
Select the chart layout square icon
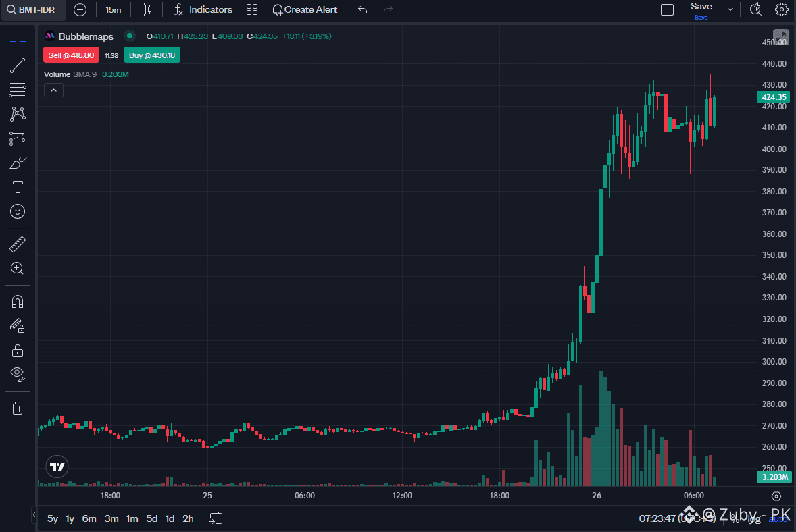[x=667, y=9]
